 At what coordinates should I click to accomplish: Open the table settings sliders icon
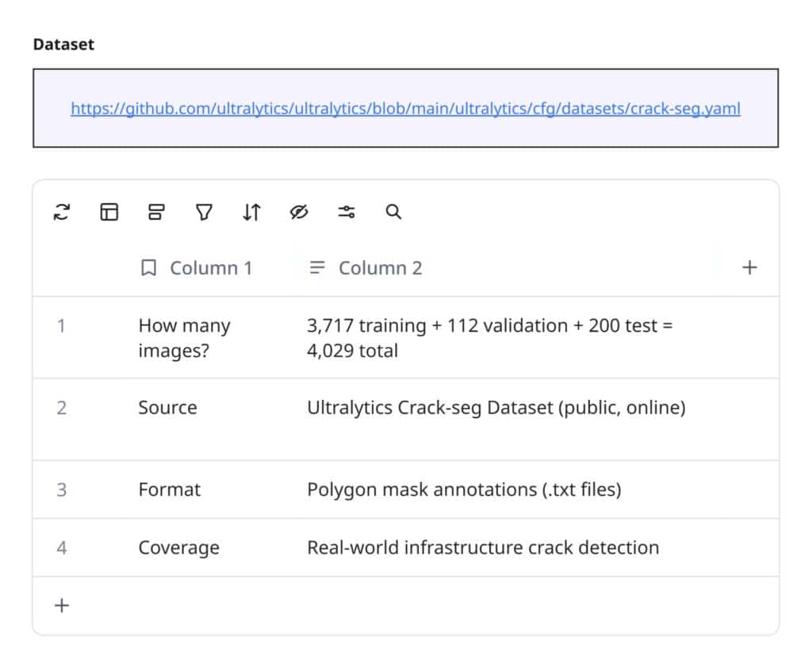pyautogui.click(x=347, y=212)
